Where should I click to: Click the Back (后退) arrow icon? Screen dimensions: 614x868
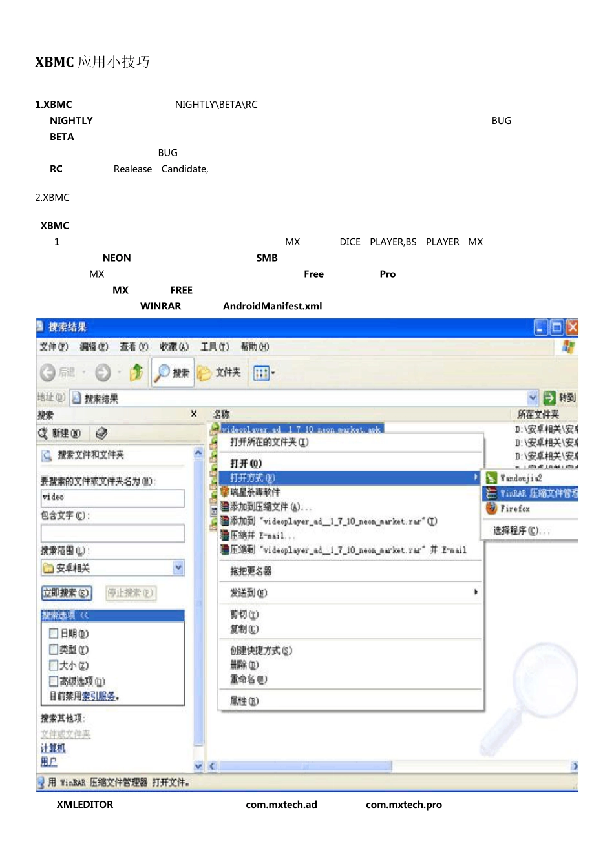(x=48, y=372)
